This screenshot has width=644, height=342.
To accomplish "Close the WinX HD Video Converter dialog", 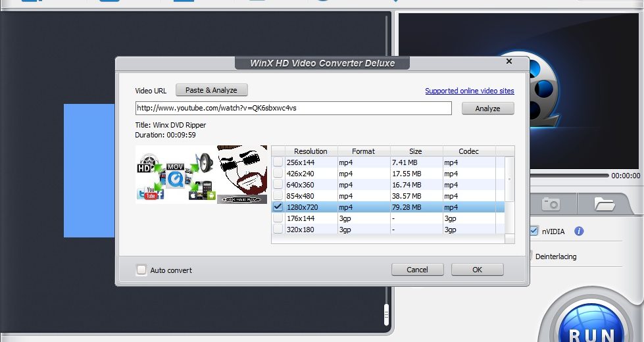I will tap(509, 61).
